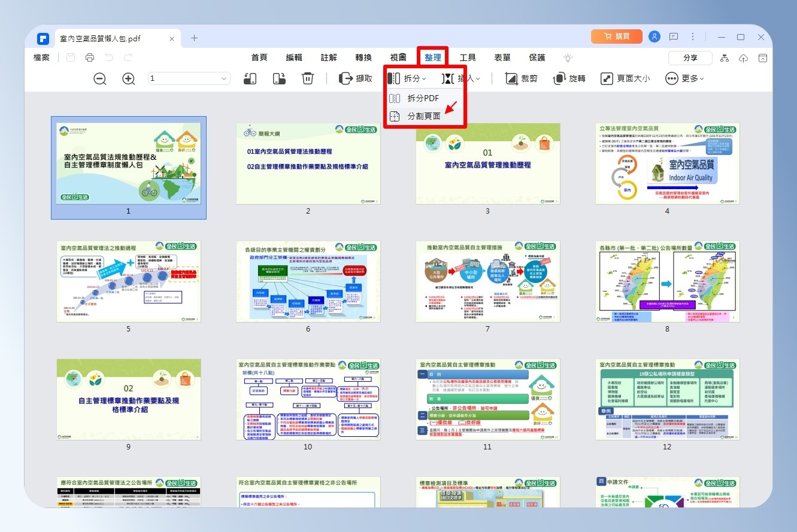797x532 pixels.
Task: Rotate page left icon in toolbar
Action: pos(250,78)
